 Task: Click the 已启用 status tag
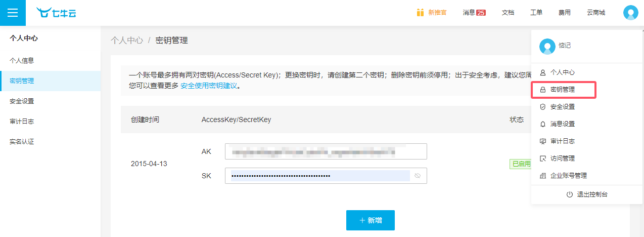click(x=520, y=164)
